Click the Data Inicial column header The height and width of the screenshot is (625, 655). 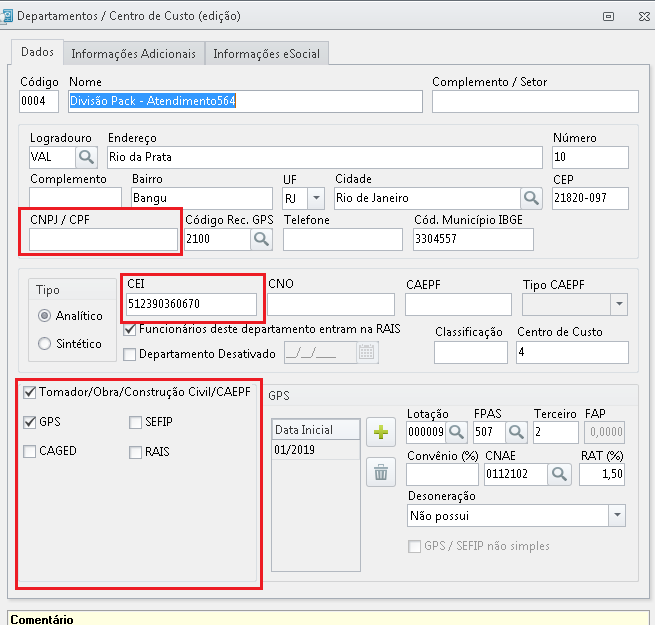pos(316,429)
